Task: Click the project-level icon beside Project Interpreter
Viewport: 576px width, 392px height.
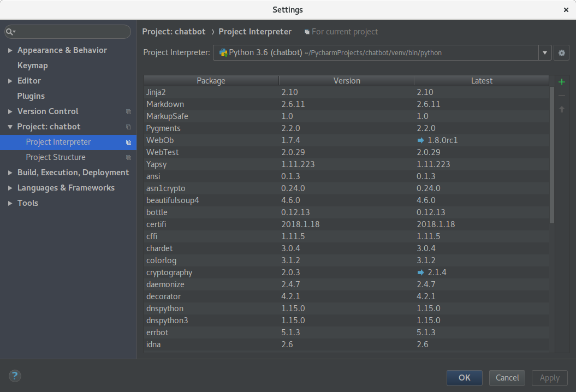Action: coord(128,142)
